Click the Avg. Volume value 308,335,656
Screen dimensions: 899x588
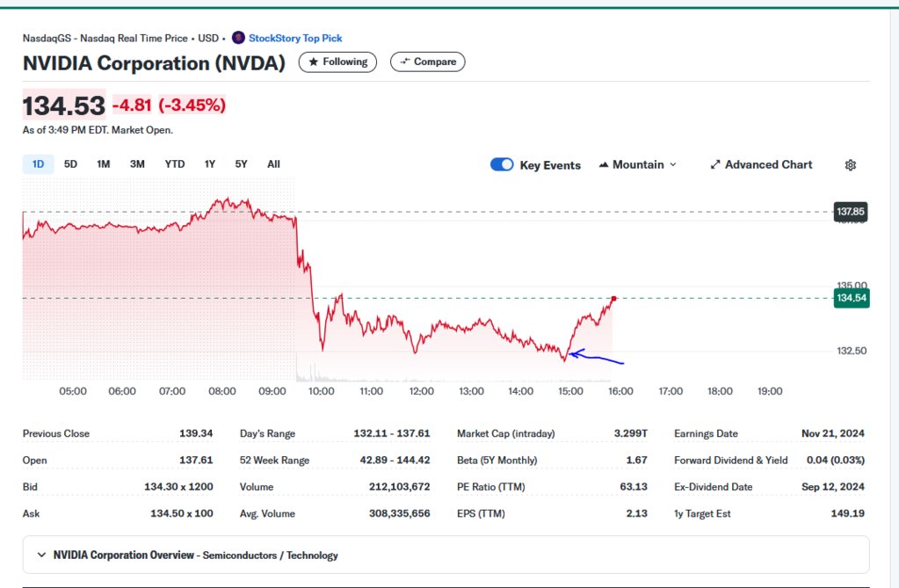400,513
